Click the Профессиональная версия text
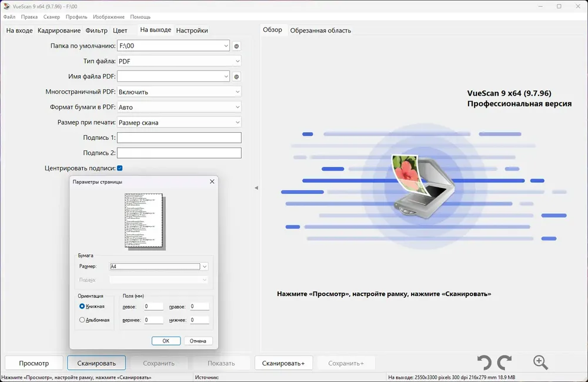 point(519,104)
